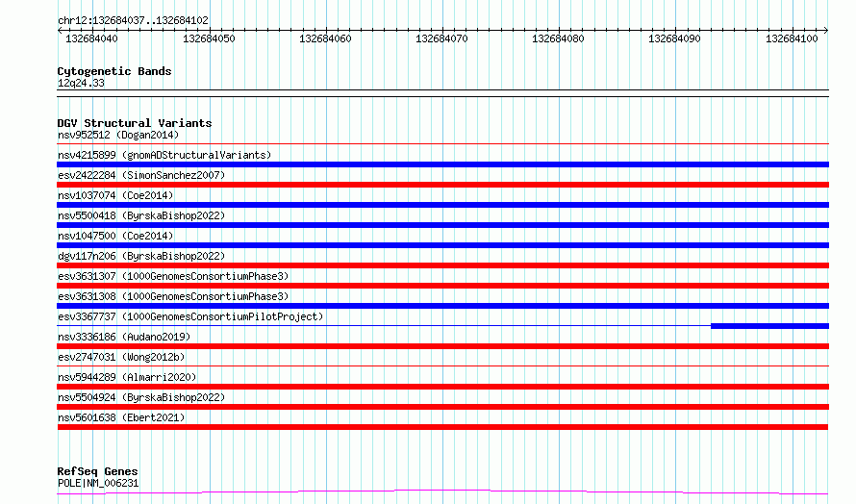The width and height of the screenshot is (856, 504).
Task: Click the chr12:132684037..132684102 region label
Action: 133,20
